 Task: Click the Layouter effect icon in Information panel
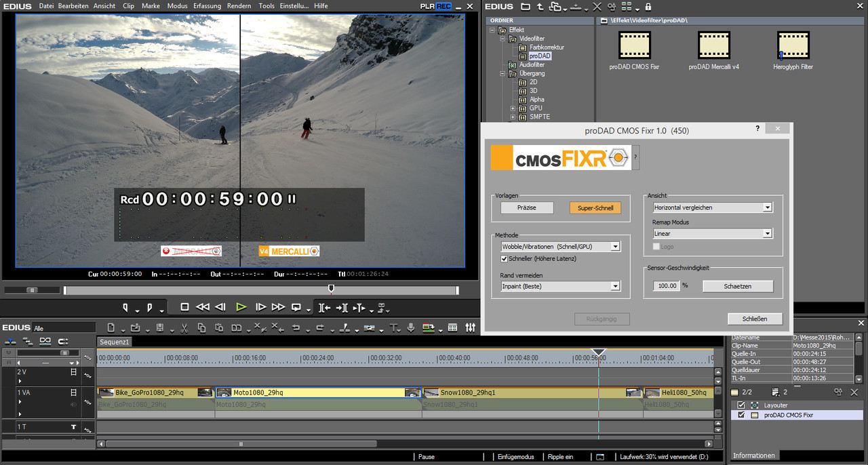754,405
